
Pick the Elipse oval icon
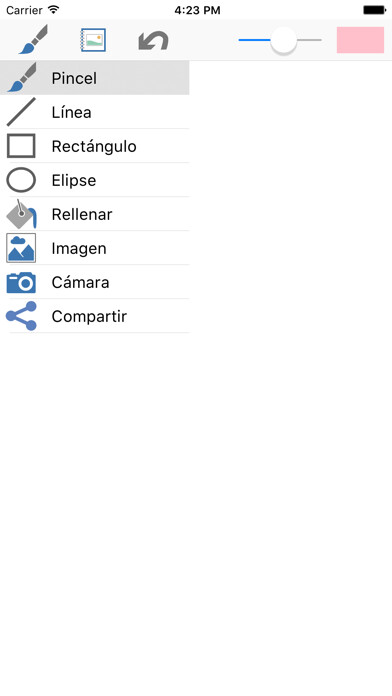[21, 180]
